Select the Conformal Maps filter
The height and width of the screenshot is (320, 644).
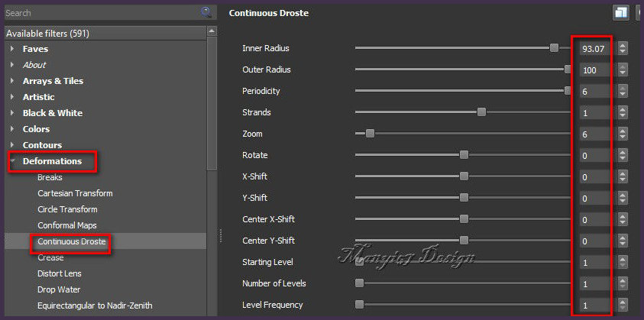click(67, 225)
